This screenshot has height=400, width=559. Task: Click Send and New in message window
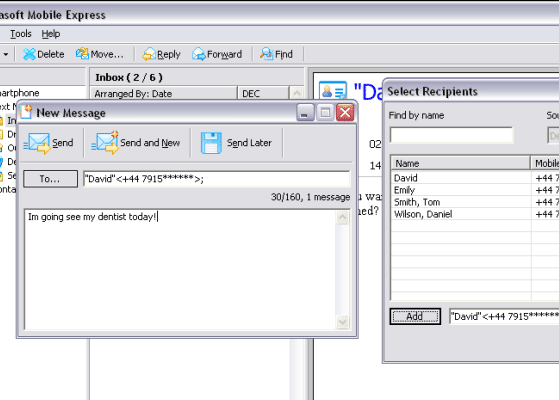(x=136, y=143)
